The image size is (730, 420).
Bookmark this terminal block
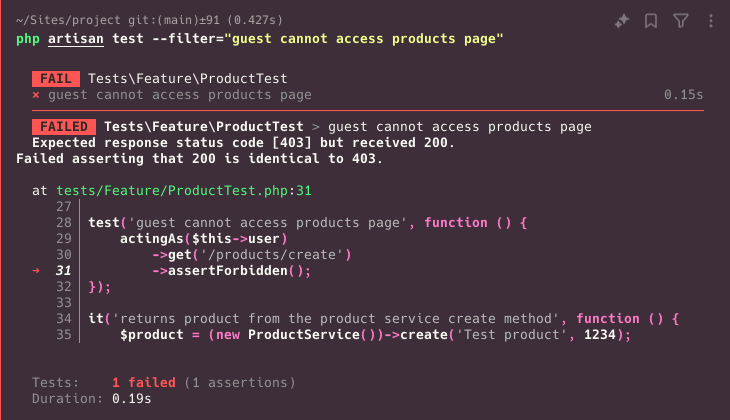651,20
